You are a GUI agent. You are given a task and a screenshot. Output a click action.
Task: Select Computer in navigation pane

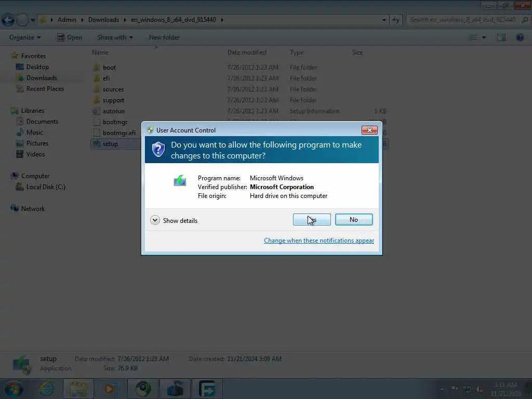point(35,176)
